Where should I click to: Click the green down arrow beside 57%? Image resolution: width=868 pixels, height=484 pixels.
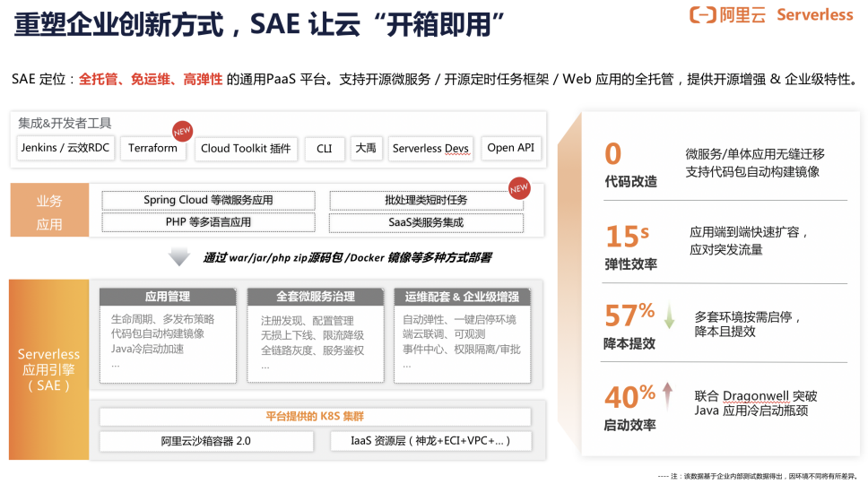669,315
